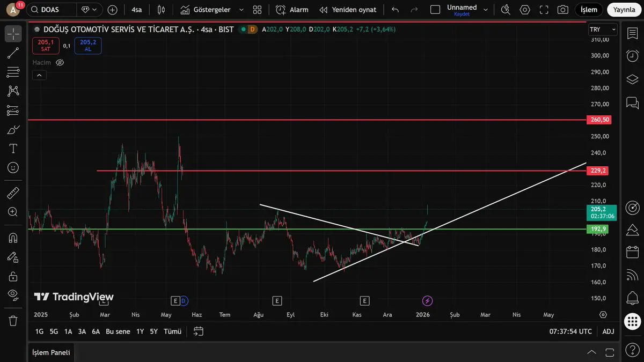Select the trend line drawing tool
Screen dimensions: 644x362
[x=13, y=53]
